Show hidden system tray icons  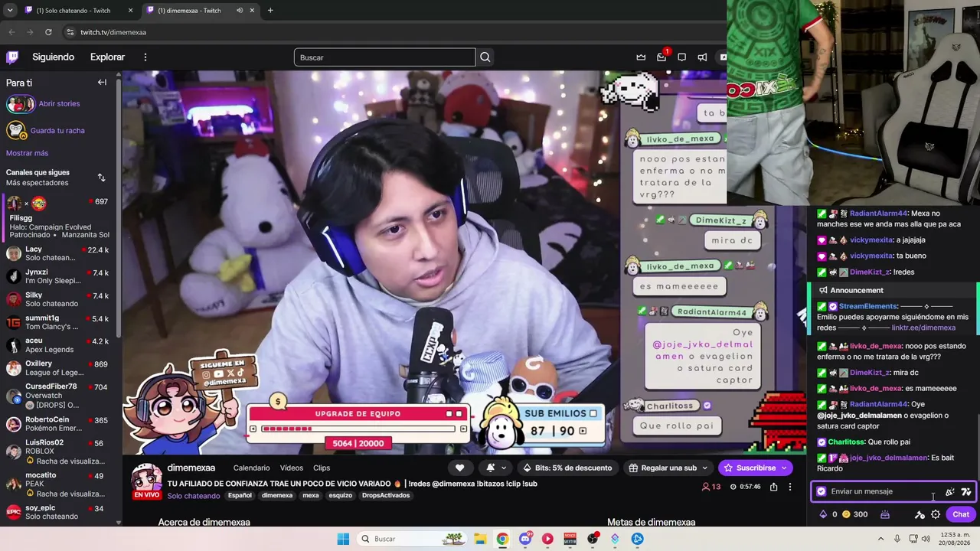pos(880,539)
